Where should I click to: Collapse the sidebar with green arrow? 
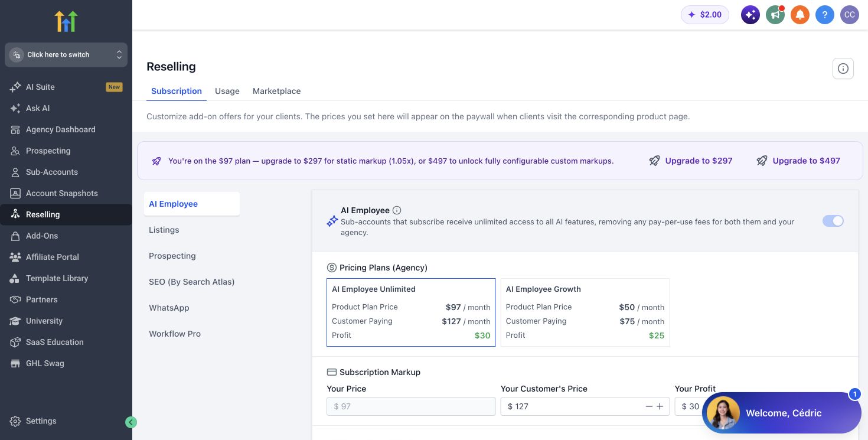131,422
